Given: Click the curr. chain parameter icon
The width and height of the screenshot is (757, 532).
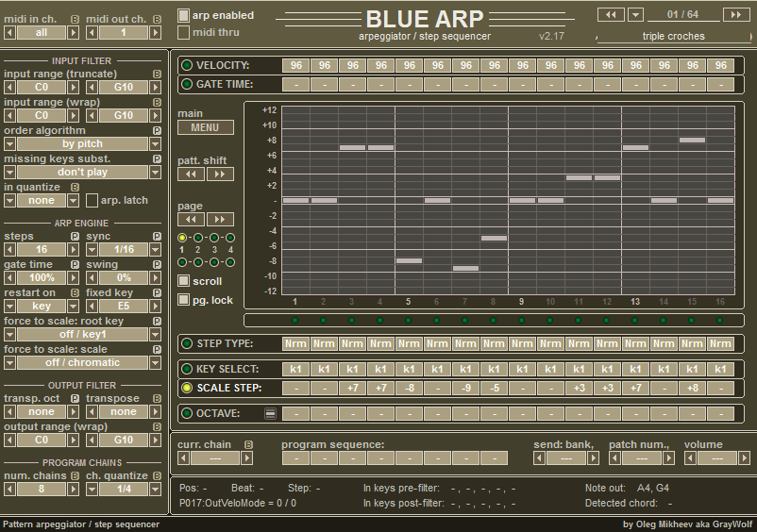Looking at the screenshot, I should click(248, 444).
